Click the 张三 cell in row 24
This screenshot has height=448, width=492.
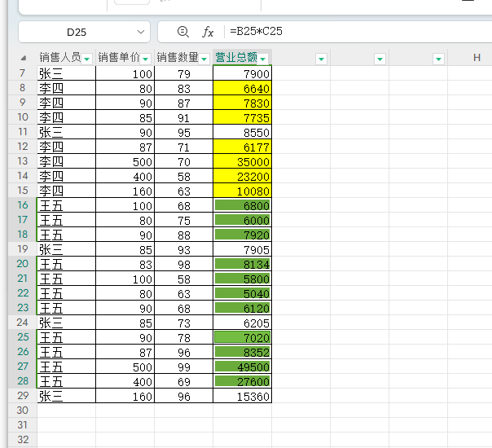point(66,323)
